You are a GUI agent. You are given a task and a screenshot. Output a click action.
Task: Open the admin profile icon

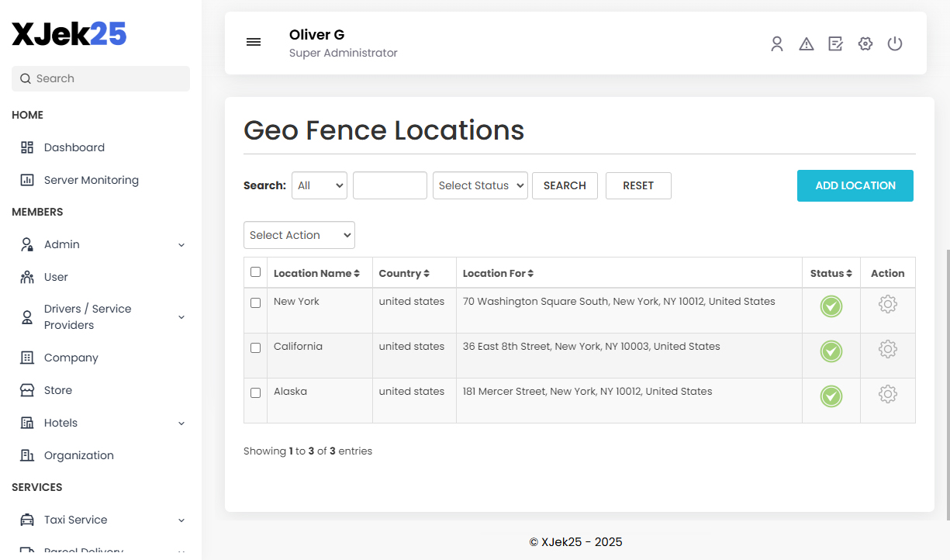click(x=777, y=43)
